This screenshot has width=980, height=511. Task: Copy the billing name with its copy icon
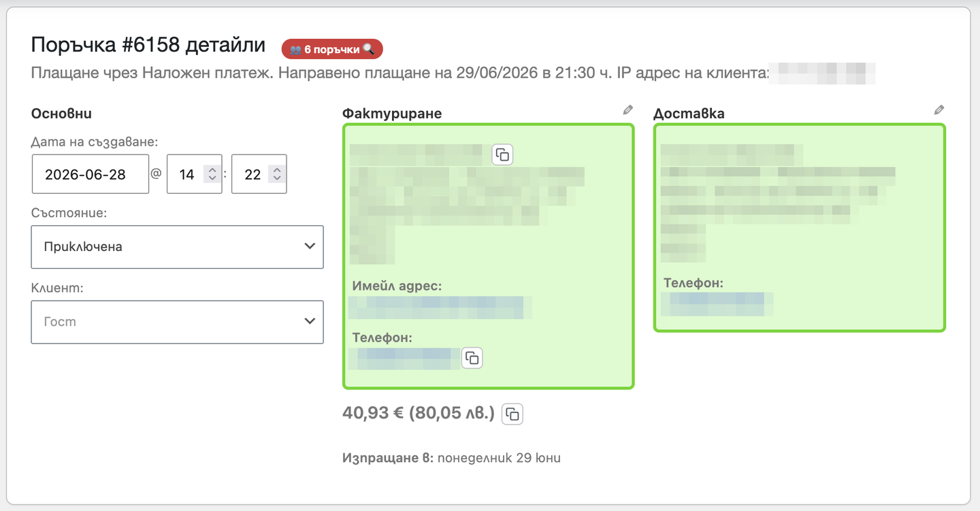click(x=502, y=154)
